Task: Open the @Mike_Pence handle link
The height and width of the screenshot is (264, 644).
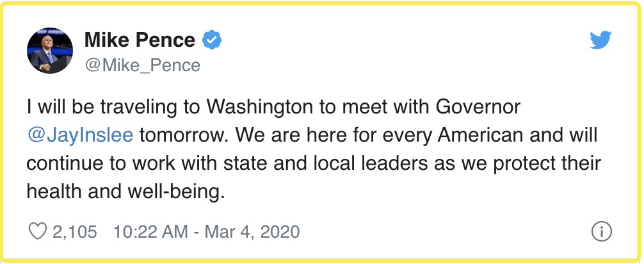Action: (142, 65)
